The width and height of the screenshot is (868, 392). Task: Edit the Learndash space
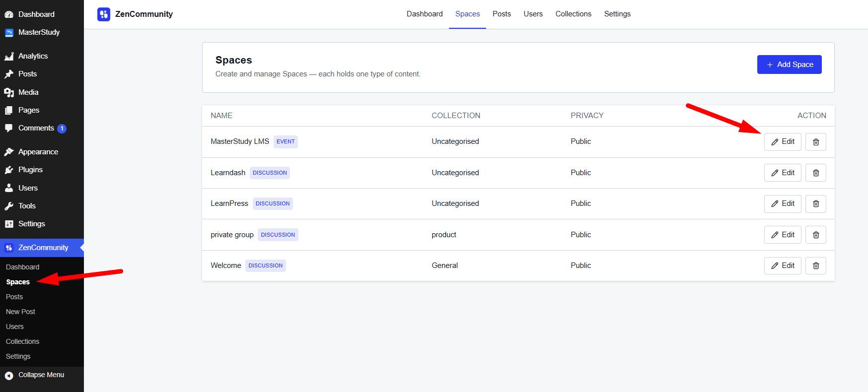pos(783,173)
